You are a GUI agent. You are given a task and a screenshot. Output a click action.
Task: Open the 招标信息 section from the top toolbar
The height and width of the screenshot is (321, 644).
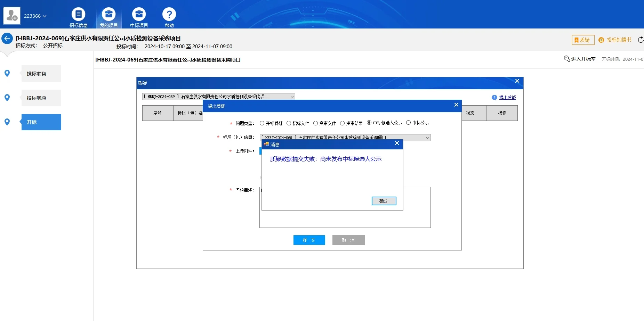79,16
